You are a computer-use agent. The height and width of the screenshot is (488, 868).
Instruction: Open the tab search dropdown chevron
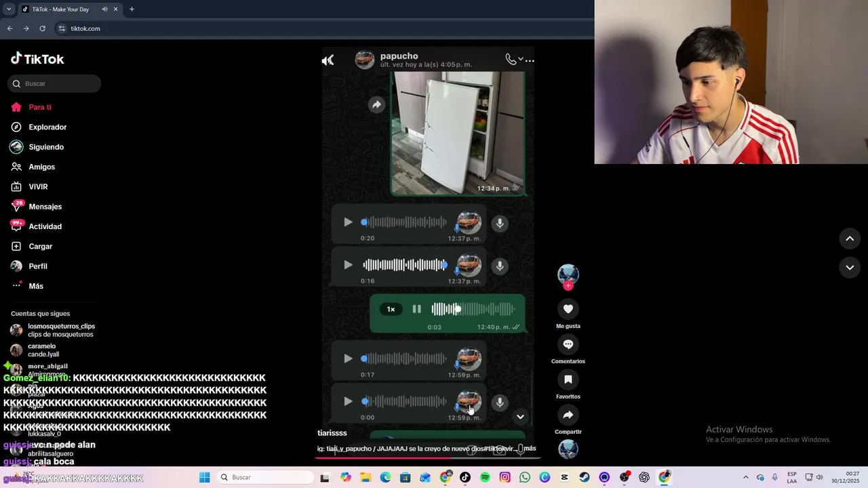[x=9, y=9]
